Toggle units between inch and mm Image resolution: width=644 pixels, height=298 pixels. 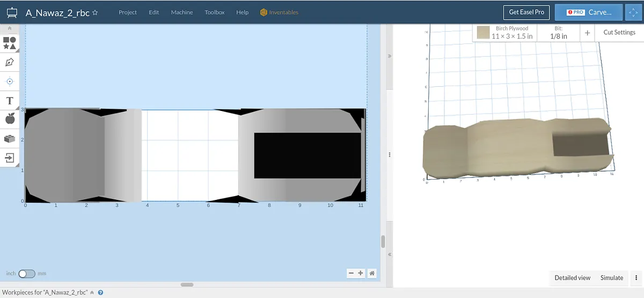[x=26, y=274]
